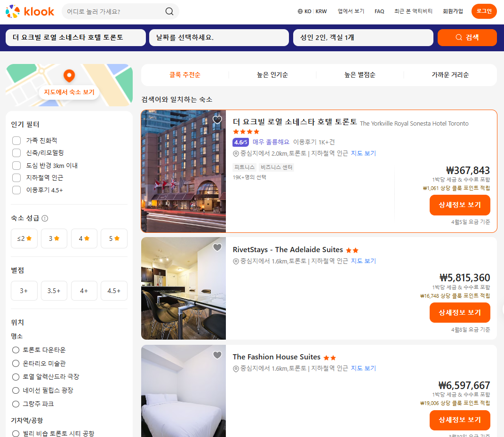Open The Fashion House Suites photo
The width and height of the screenshot is (504, 437).
click(x=184, y=391)
